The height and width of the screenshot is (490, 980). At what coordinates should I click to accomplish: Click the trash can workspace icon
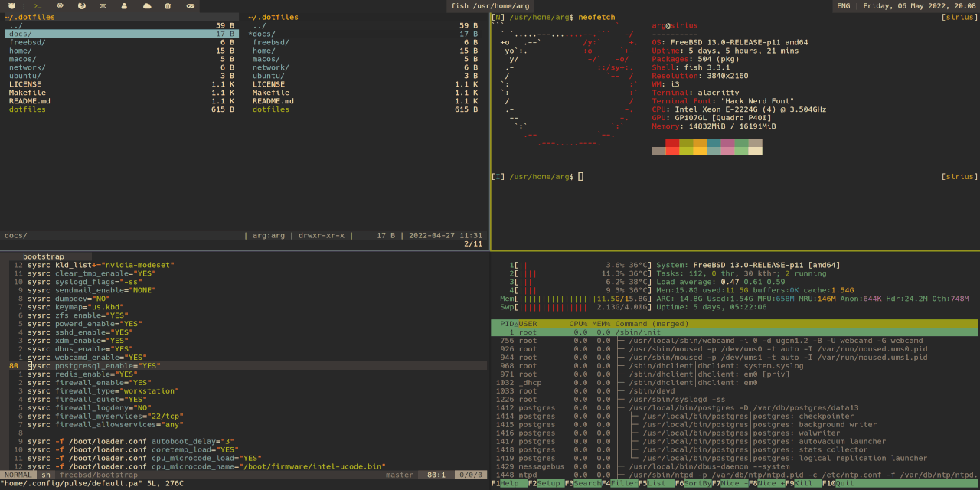click(168, 6)
